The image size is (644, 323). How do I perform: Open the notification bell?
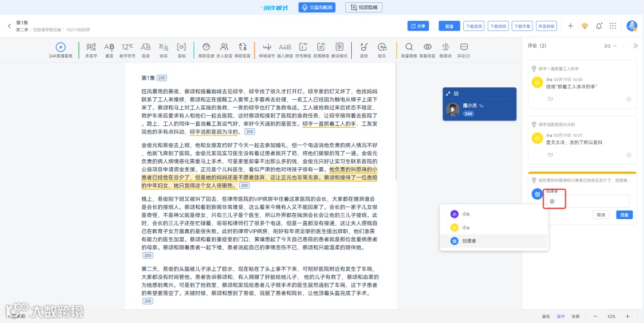(599, 26)
